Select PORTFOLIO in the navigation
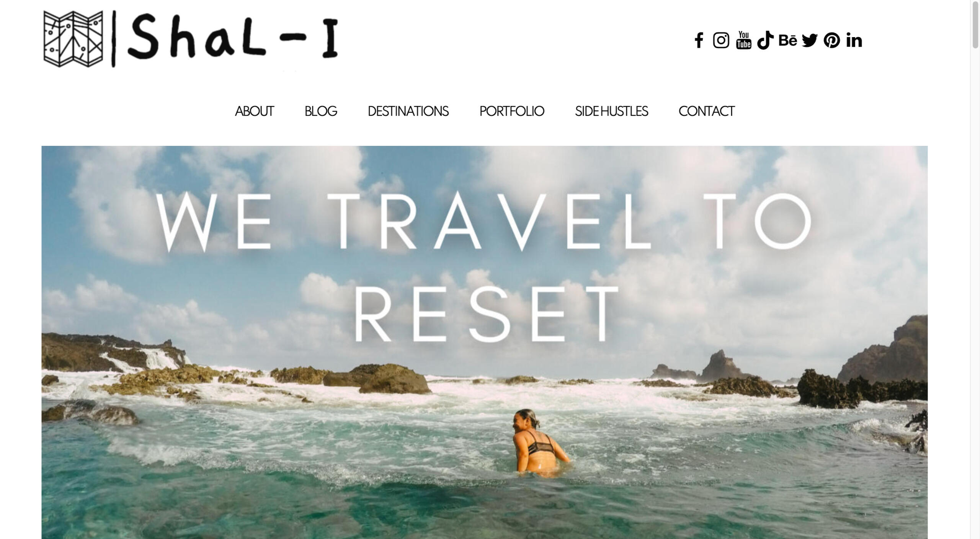 [x=512, y=111]
